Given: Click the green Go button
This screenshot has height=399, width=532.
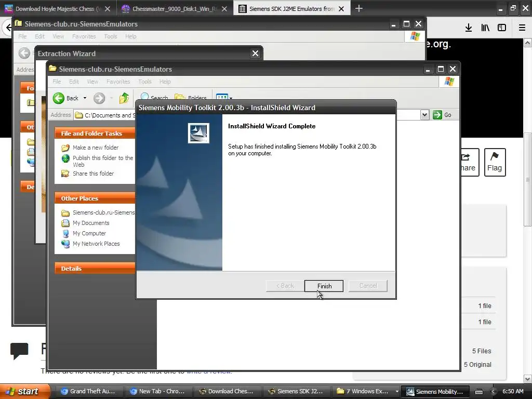Looking at the screenshot, I should tap(442, 115).
